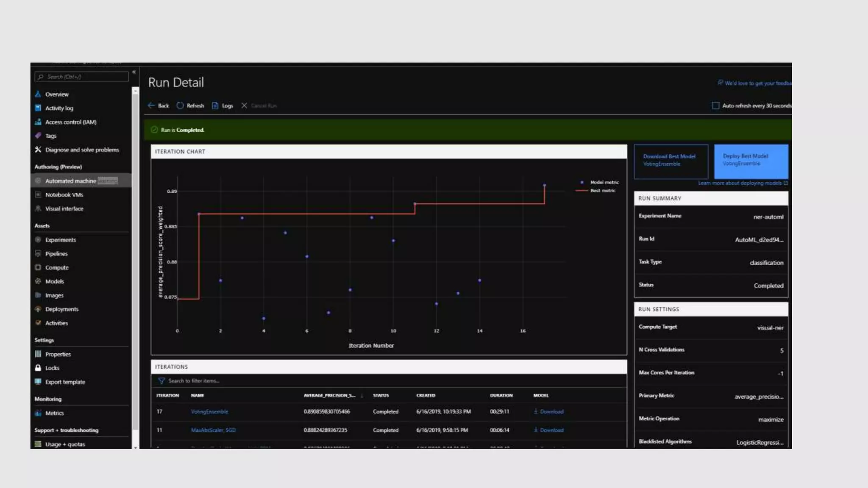Screen dimensions: 868x488
Task: Open Access control (IAM) icon
Action: tap(38, 122)
